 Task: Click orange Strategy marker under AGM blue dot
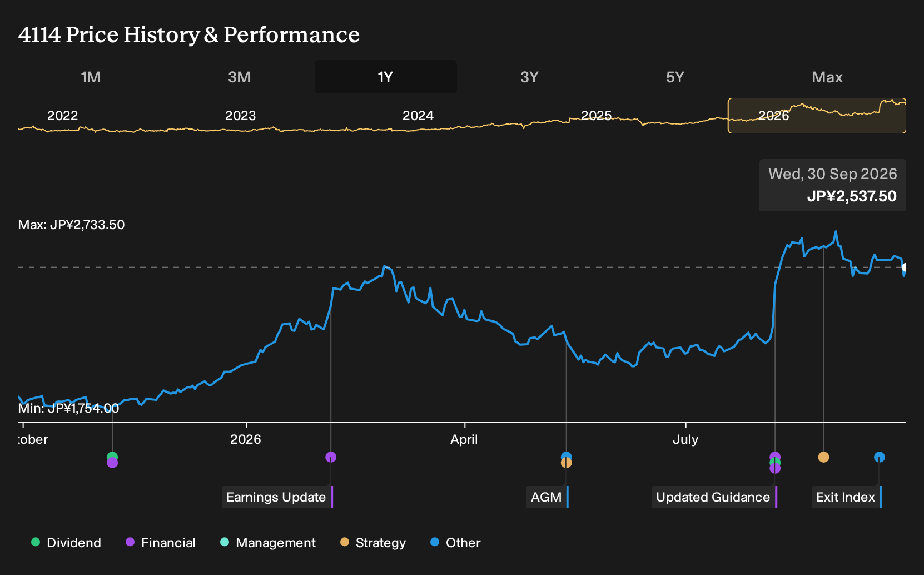(x=566, y=463)
